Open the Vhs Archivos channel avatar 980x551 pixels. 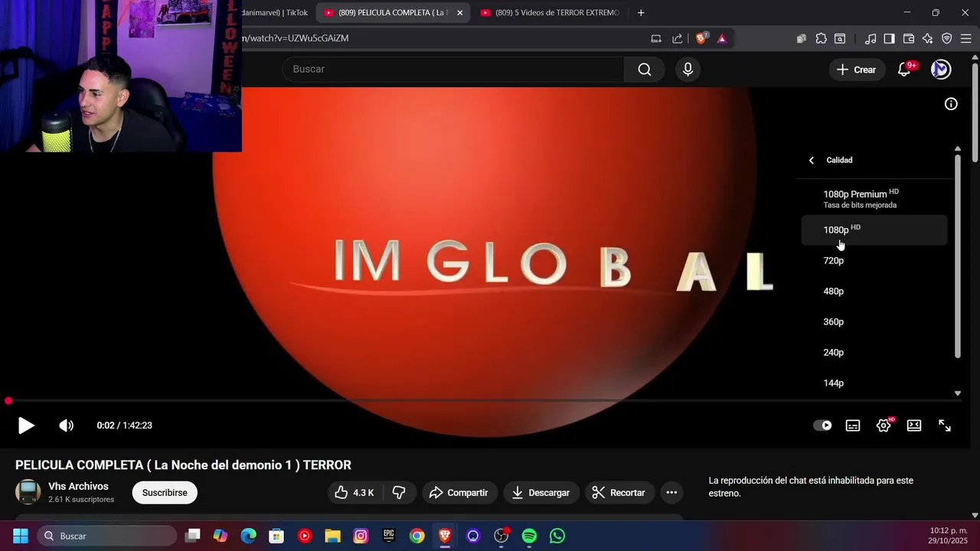28,492
